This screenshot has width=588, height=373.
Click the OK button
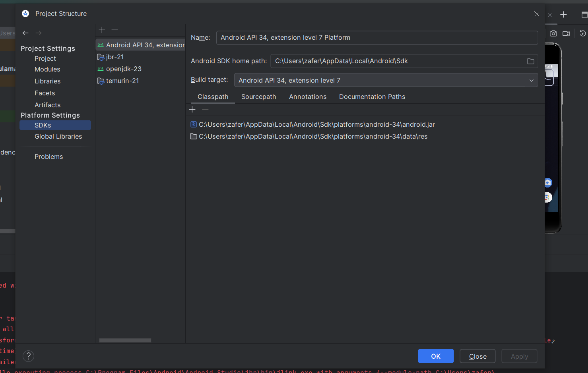(x=436, y=356)
